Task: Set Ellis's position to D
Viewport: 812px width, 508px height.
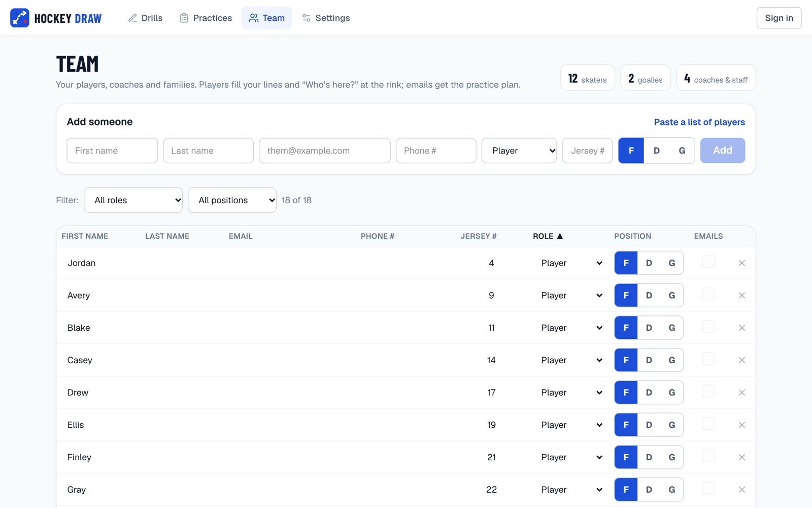Action: (x=649, y=425)
